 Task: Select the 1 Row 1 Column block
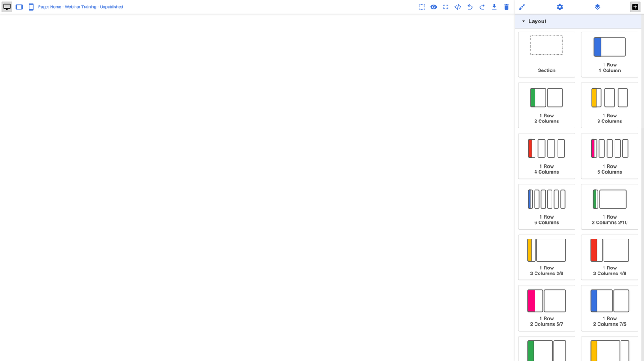[609, 54]
